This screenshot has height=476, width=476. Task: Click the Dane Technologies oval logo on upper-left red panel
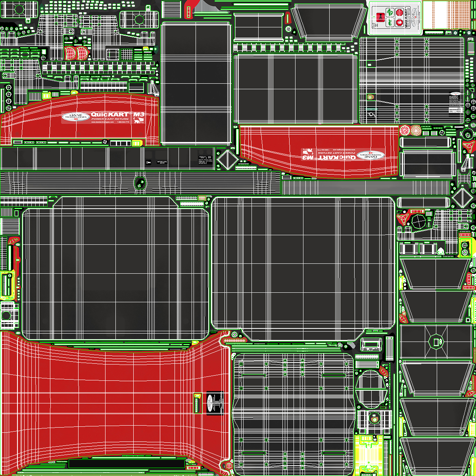75,117
